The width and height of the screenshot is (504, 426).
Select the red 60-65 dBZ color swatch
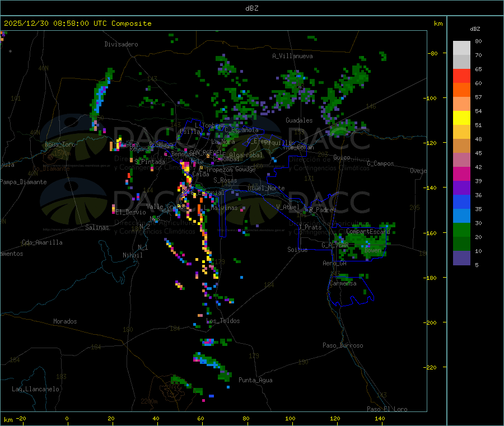(x=461, y=76)
